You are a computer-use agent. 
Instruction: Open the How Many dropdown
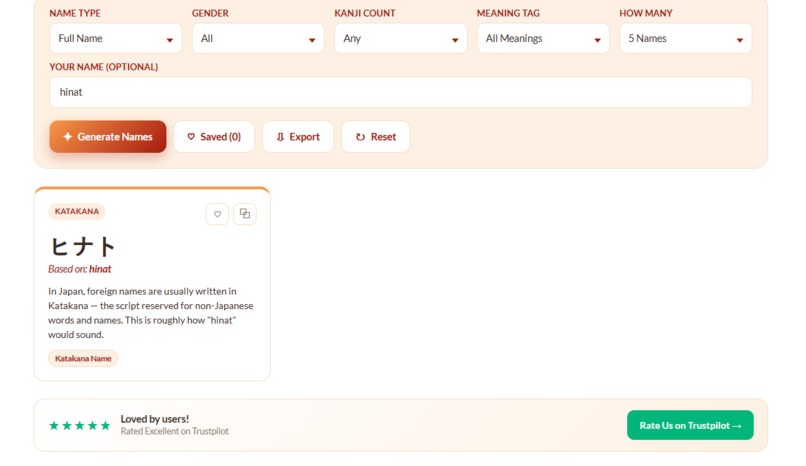point(686,39)
